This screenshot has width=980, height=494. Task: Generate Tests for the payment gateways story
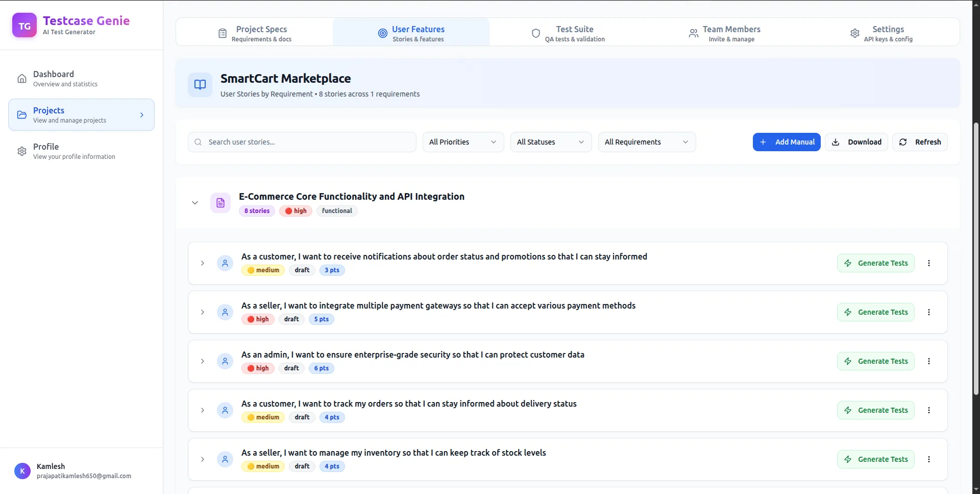875,312
